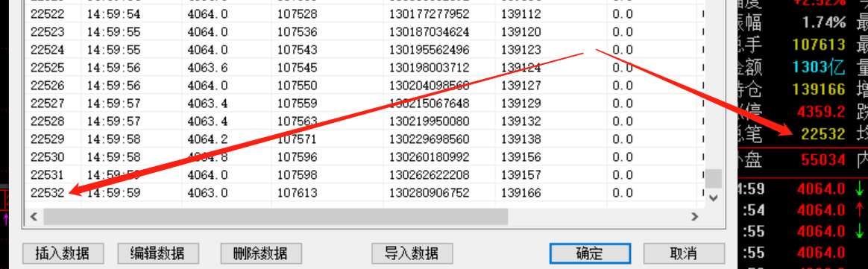Select row number 22529

[48, 139]
